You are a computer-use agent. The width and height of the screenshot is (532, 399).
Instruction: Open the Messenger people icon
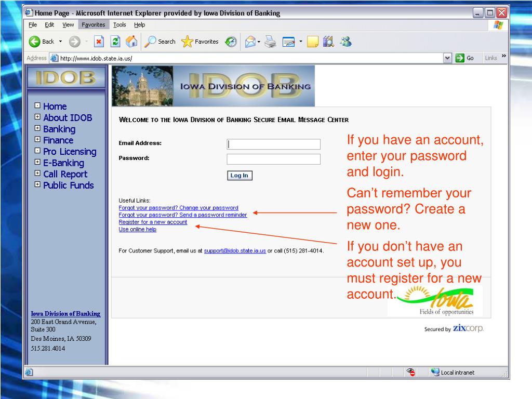pos(346,42)
